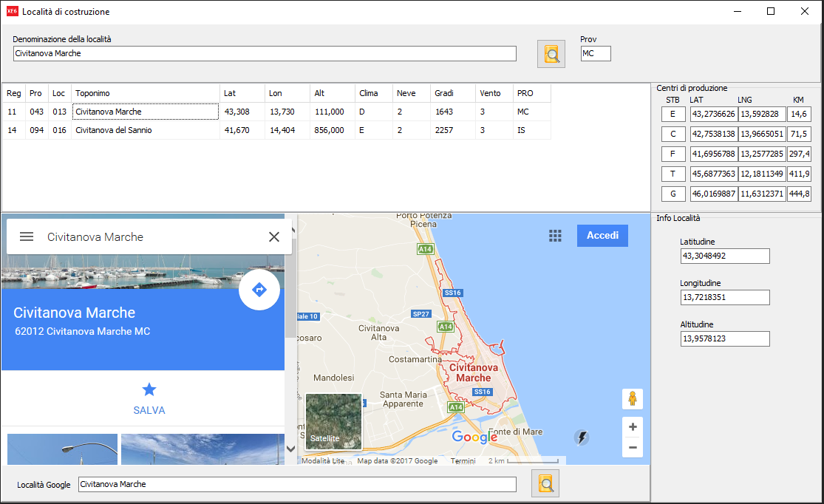Click the LAT value 43,2736626
This screenshot has height=504, width=824.
click(714, 114)
